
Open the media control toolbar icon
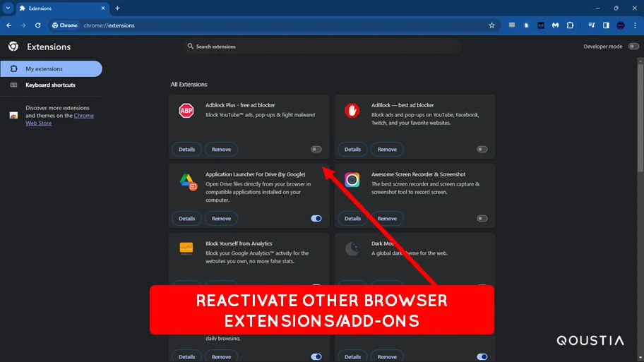point(592,25)
